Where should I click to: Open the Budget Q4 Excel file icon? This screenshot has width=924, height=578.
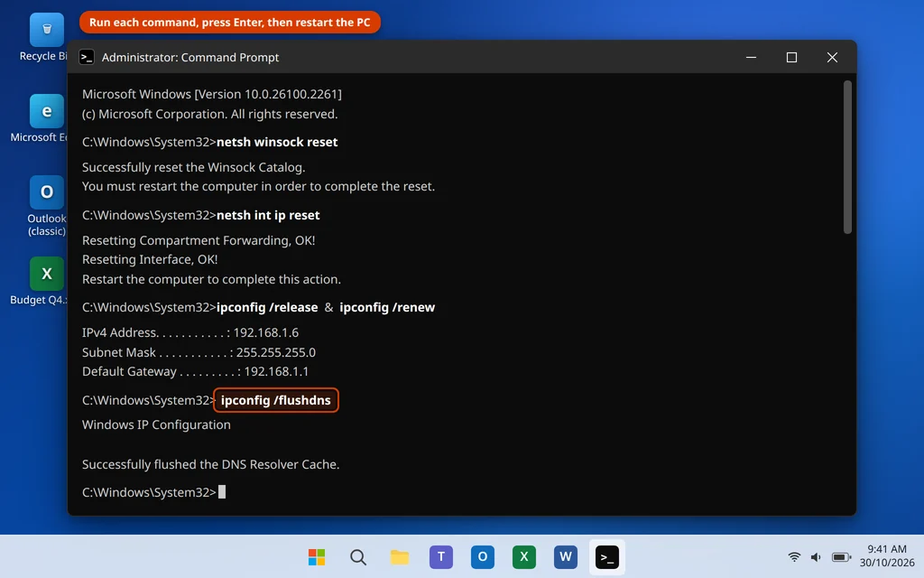(x=47, y=274)
